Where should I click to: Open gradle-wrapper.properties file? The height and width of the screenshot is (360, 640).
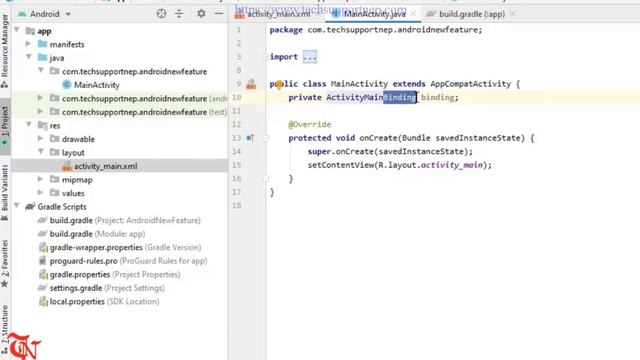pyautogui.click(x=125, y=247)
